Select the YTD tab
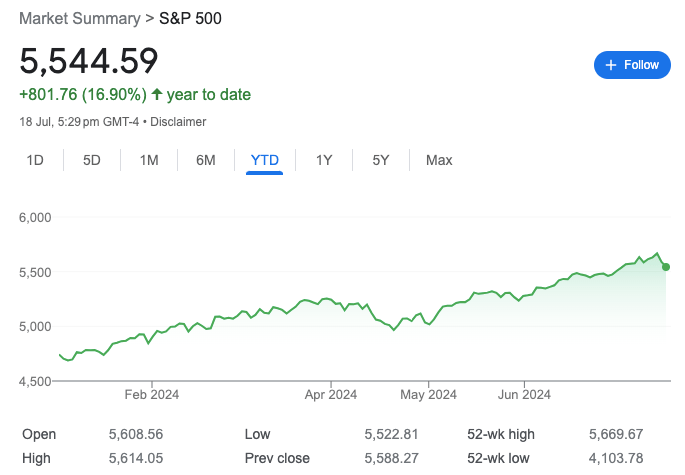The width and height of the screenshot is (685, 475). 265,160
